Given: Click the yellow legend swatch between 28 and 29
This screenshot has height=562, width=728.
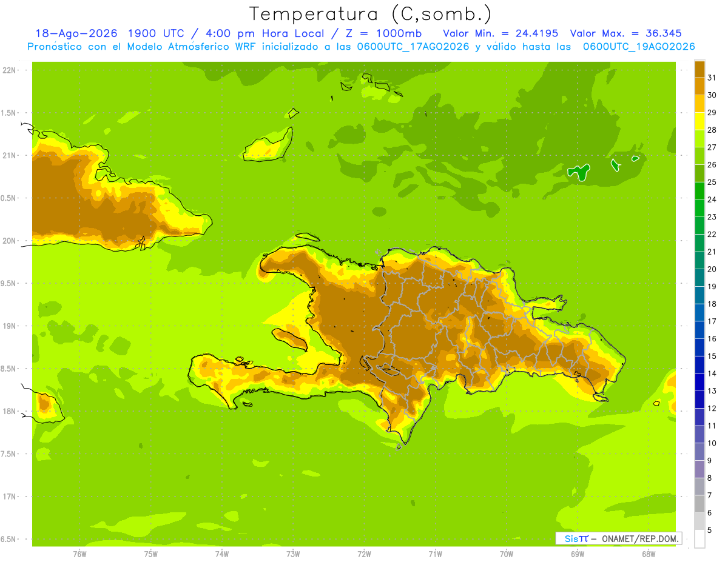Looking at the screenshot, I should pyautogui.click(x=699, y=121).
